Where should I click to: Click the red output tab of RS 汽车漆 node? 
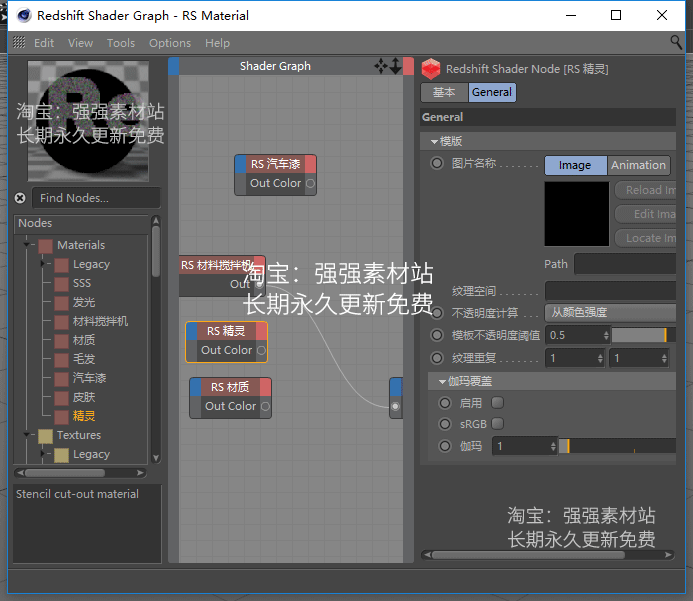(311, 164)
